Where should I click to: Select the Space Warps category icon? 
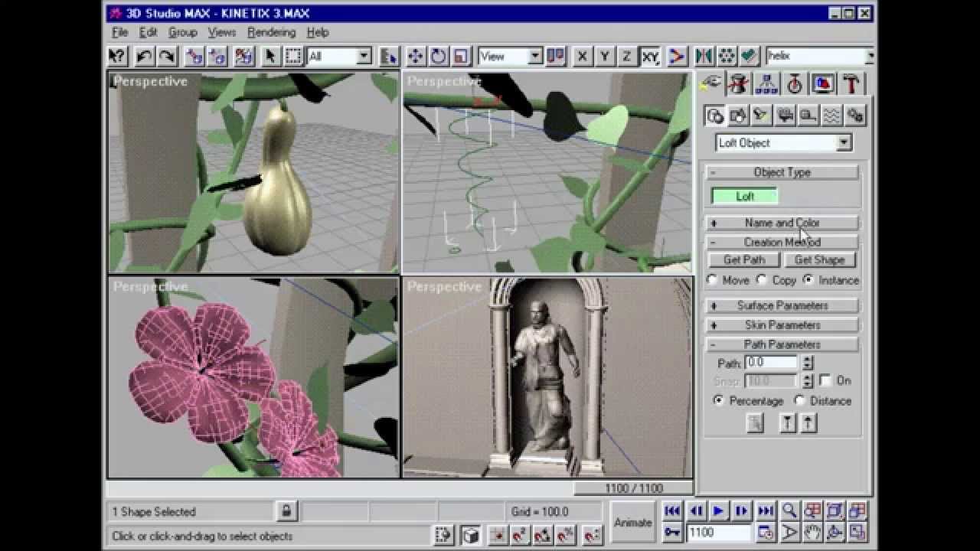click(831, 115)
